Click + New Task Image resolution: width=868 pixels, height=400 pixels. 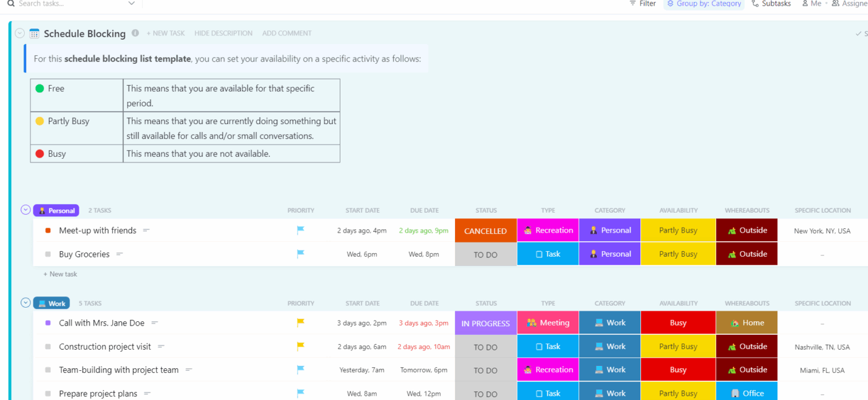166,33
